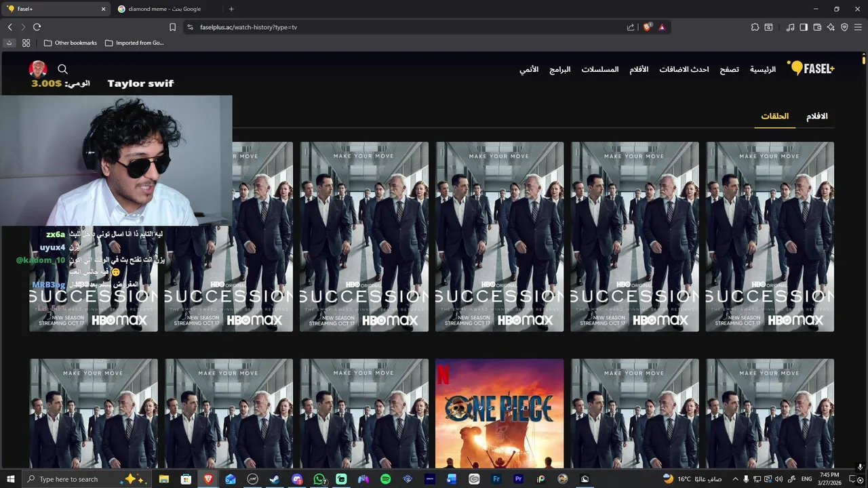Reload the page with the refresh icon
The image size is (868, 488).
click(37, 27)
